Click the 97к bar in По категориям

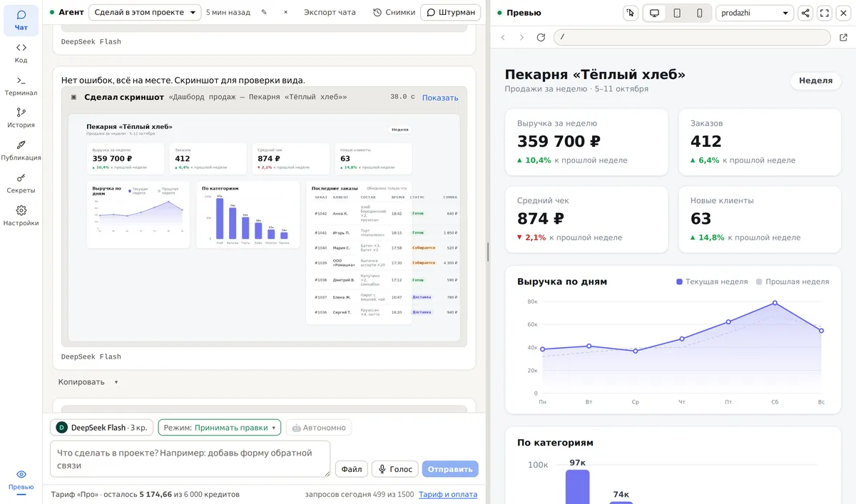click(x=578, y=485)
